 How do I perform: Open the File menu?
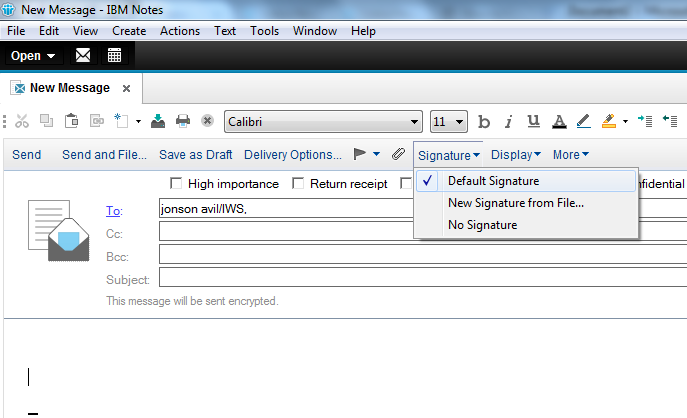(16, 31)
